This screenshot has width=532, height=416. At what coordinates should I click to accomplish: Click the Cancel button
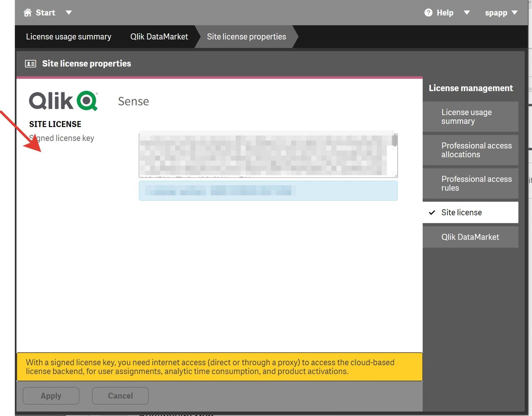(120, 396)
